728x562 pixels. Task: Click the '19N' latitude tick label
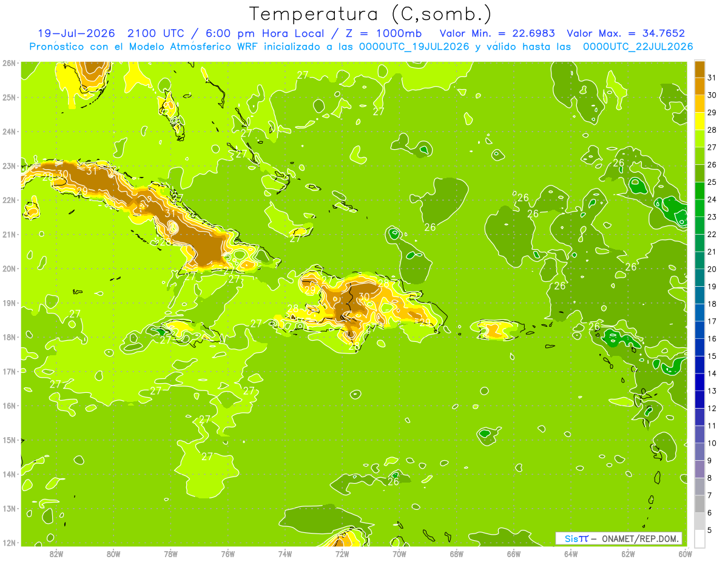9,303
